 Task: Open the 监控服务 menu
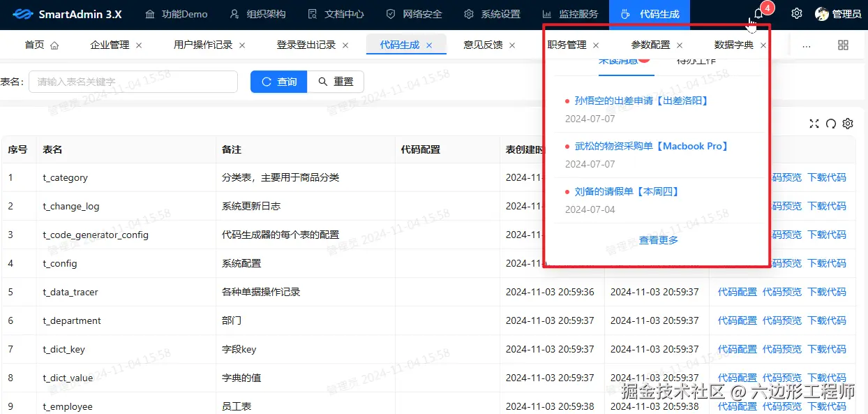pyautogui.click(x=570, y=14)
